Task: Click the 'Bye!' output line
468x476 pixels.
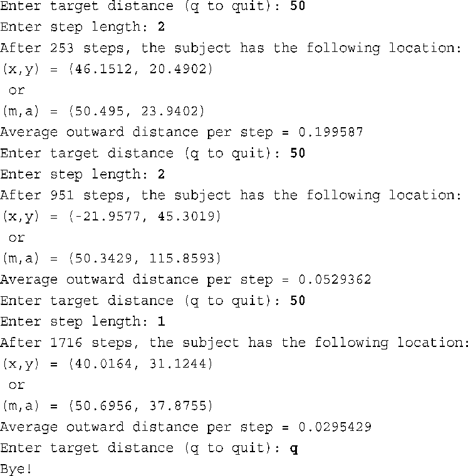Action: [16, 469]
